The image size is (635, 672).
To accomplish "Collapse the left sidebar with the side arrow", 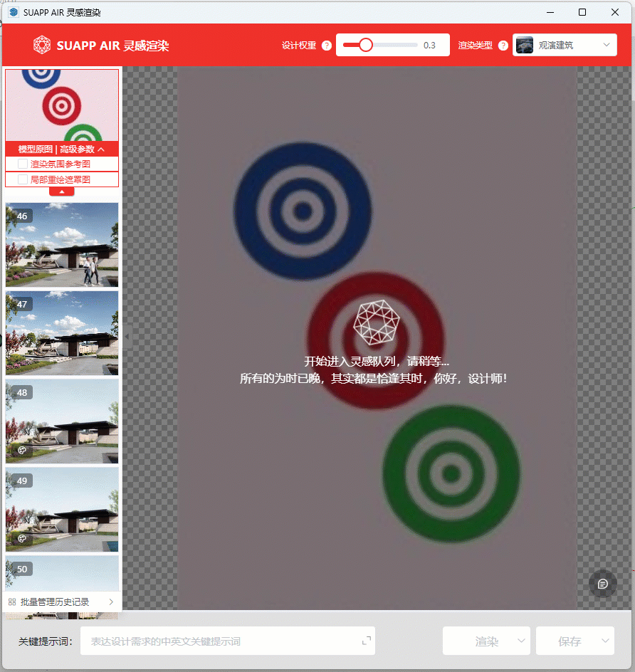I will [127, 337].
